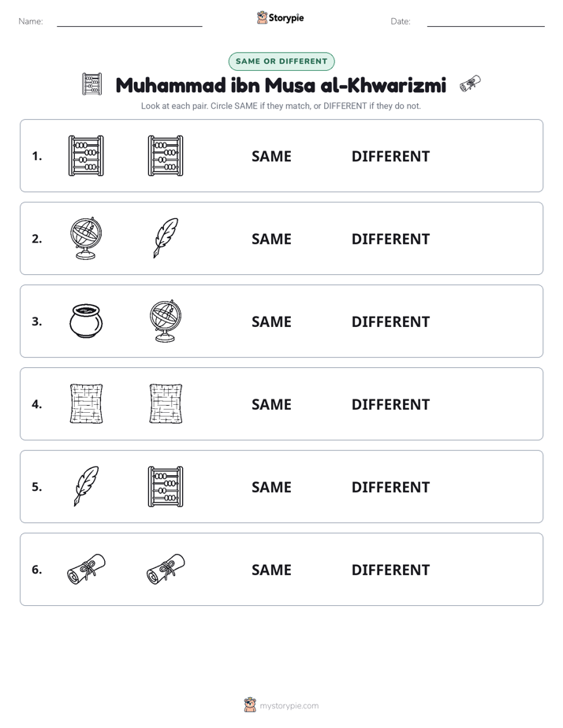Open the mystorypie.com footer link
The height and width of the screenshot is (728, 563).
pyautogui.click(x=289, y=706)
